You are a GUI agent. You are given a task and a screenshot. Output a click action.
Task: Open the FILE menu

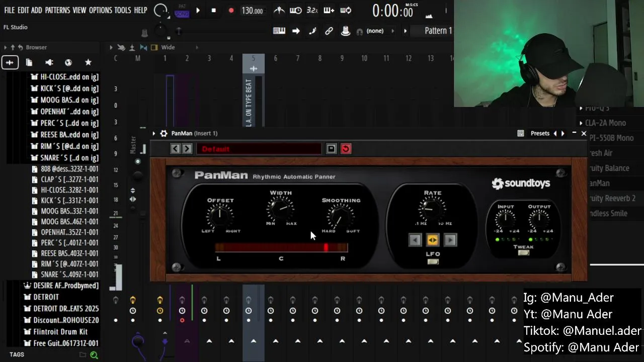pyautogui.click(x=9, y=10)
